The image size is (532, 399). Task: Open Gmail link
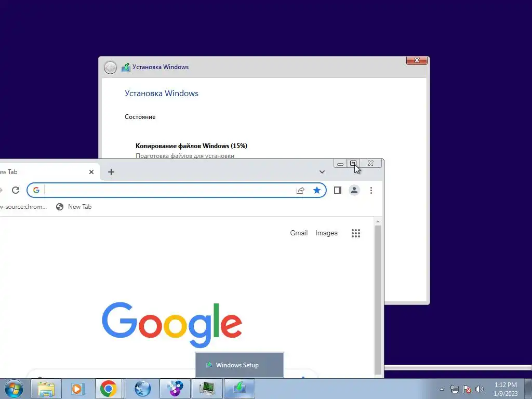[299, 233]
